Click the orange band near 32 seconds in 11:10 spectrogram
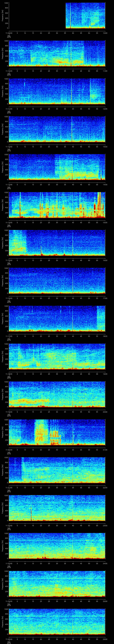This screenshot has height=644, width=114. tap(60, 62)
